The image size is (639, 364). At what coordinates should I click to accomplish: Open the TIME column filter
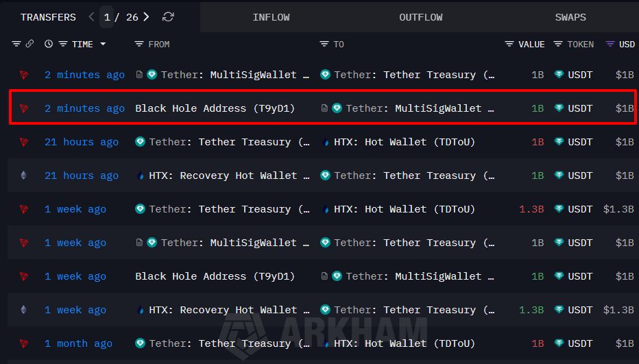[63, 44]
